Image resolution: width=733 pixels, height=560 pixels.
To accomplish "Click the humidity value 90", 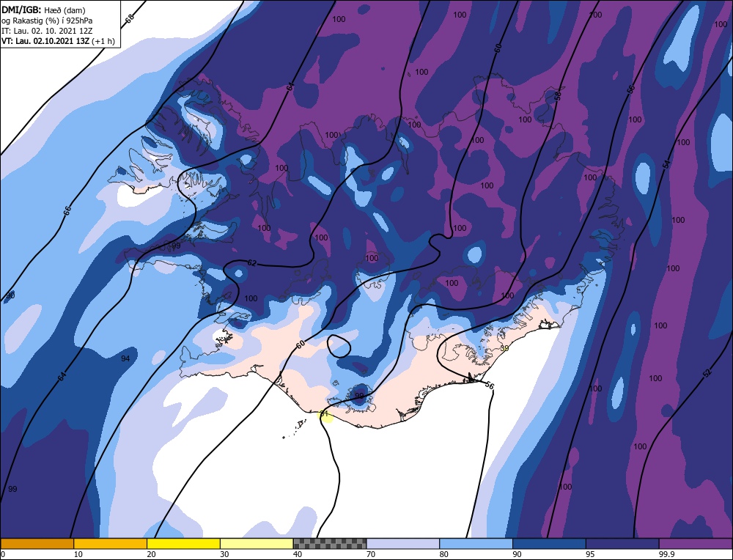I will [10, 295].
